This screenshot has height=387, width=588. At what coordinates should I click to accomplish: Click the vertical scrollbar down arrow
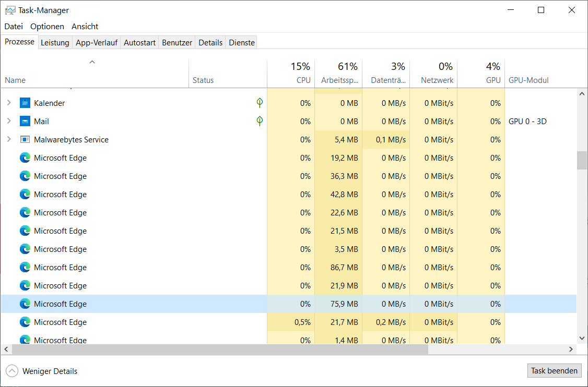(x=582, y=338)
